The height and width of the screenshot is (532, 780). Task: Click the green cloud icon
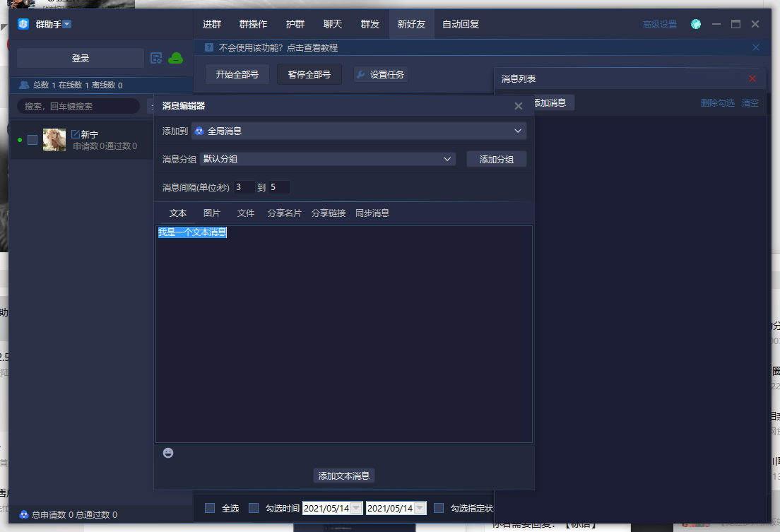point(176,58)
